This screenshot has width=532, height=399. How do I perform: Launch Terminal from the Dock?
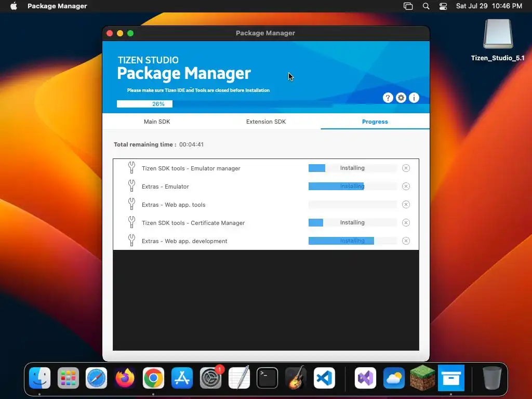[268, 378]
